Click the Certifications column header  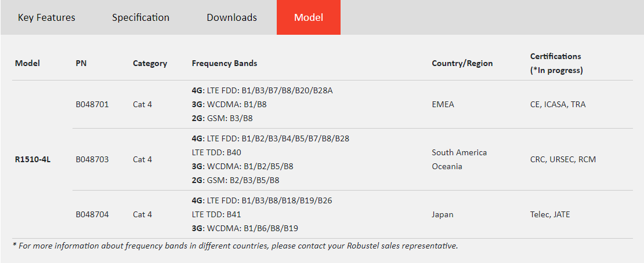click(x=555, y=57)
